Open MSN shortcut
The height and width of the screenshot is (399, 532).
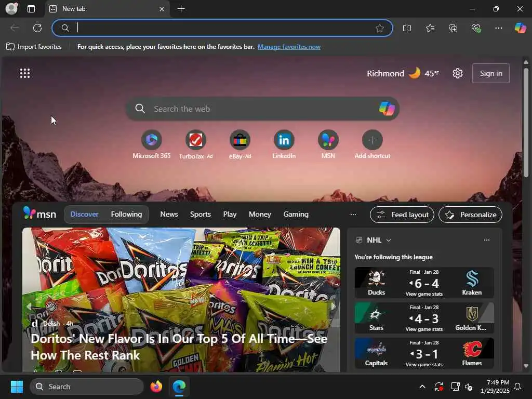coord(328,144)
